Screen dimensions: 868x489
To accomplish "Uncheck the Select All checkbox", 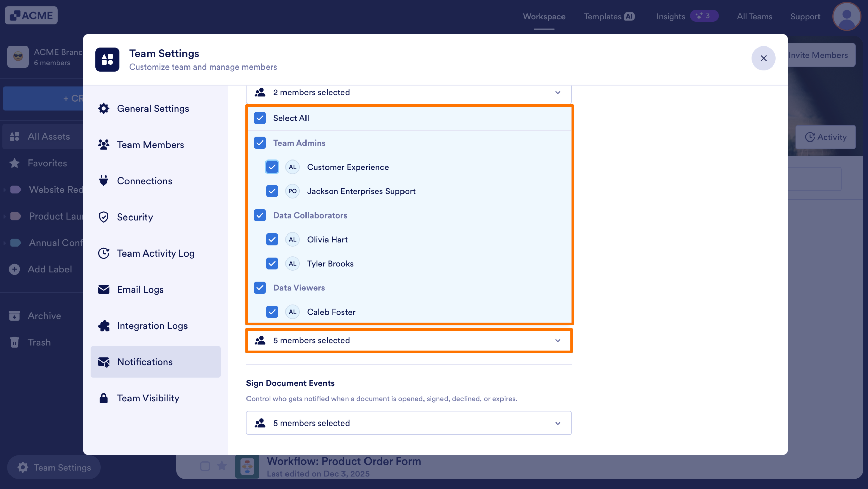I will pos(260,118).
